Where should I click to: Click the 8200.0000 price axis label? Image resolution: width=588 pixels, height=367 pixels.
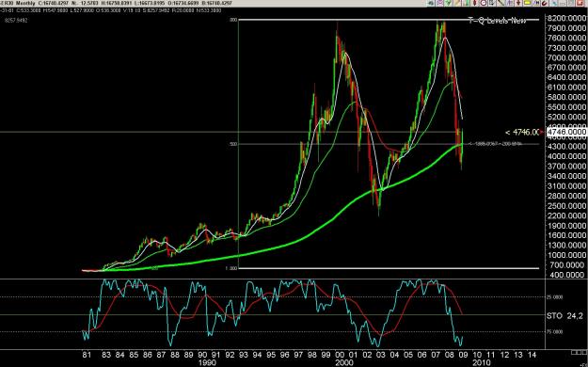(x=566, y=18)
